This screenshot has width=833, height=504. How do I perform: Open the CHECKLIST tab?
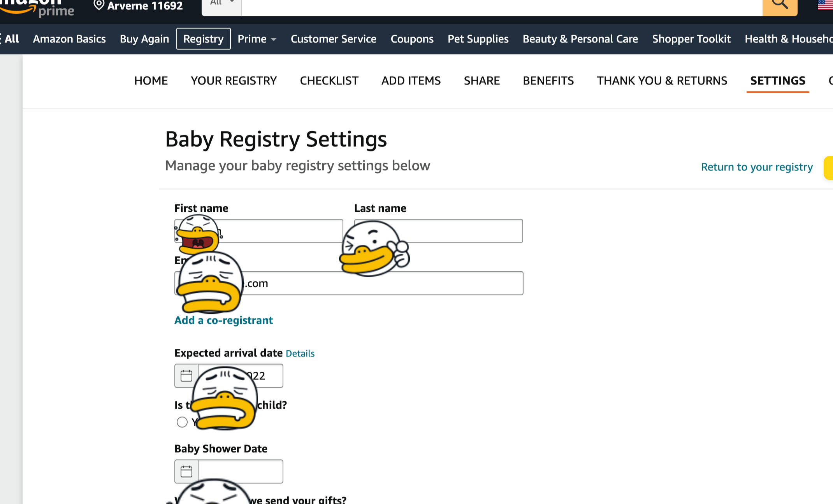tap(329, 81)
